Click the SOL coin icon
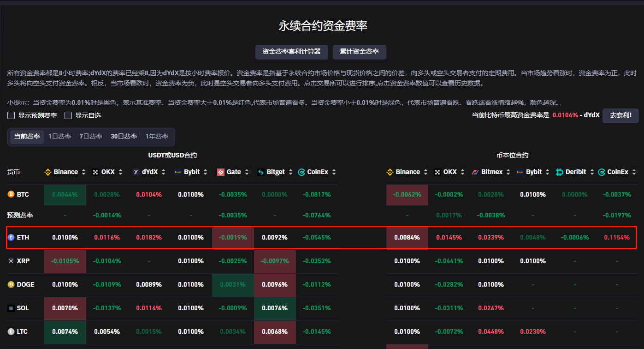 [x=11, y=308]
